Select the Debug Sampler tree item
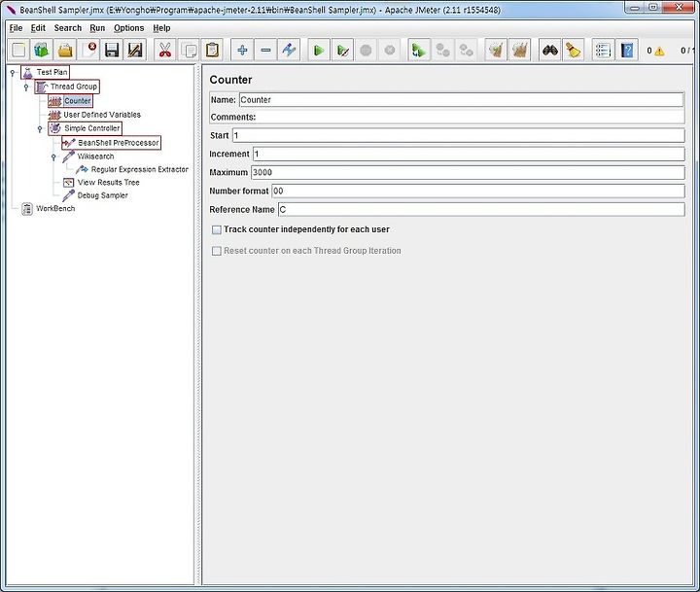 click(x=95, y=195)
